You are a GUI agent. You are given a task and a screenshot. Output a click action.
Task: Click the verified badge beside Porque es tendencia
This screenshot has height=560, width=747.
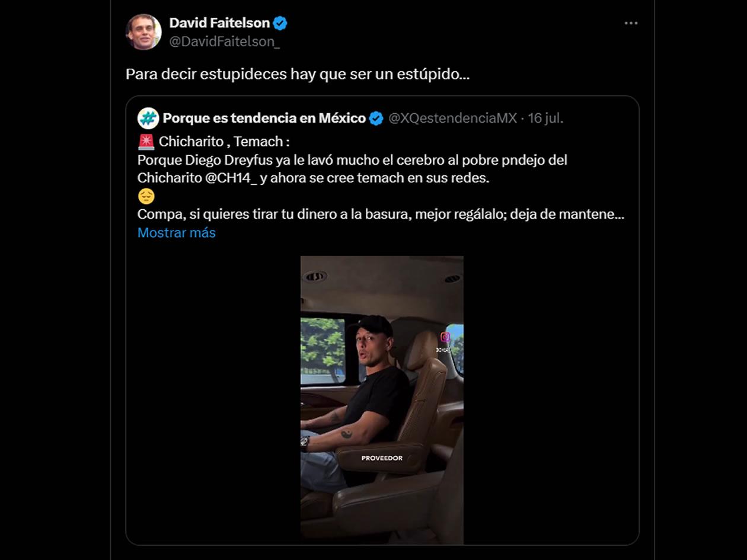pos(376,119)
